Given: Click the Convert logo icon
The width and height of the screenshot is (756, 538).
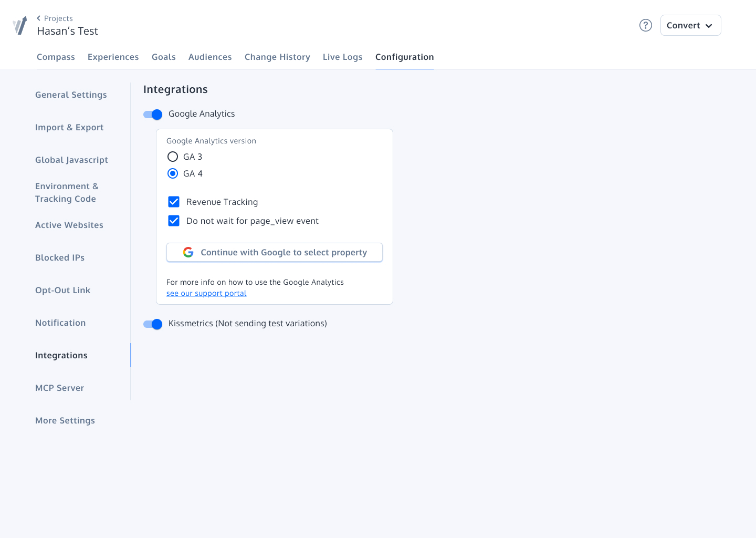Looking at the screenshot, I should pyautogui.click(x=20, y=25).
